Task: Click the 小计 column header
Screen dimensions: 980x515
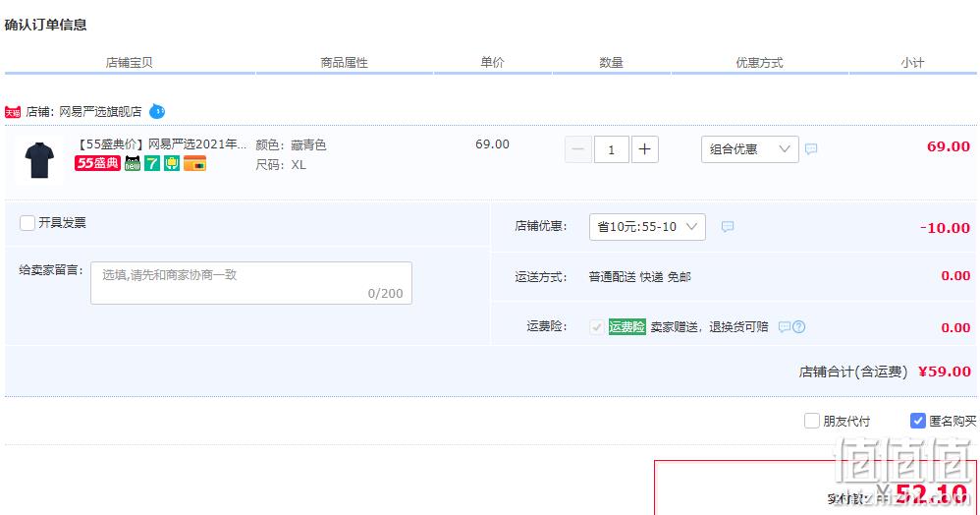Action: pyautogui.click(x=912, y=63)
